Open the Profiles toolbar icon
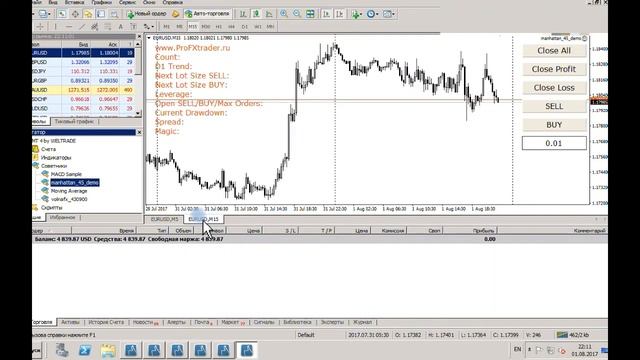The image size is (640, 360). (44, 14)
